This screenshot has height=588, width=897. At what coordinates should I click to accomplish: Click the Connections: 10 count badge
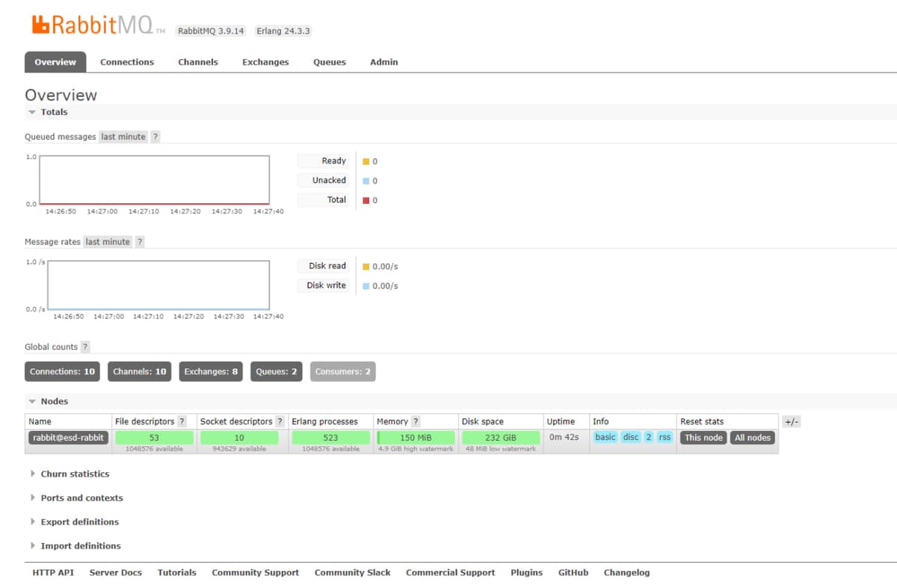coord(62,371)
